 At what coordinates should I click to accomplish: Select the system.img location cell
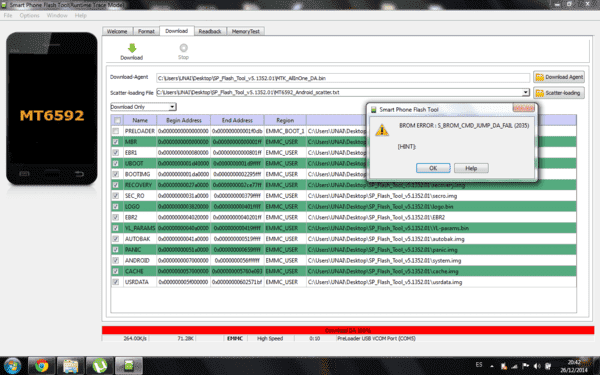click(441, 261)
